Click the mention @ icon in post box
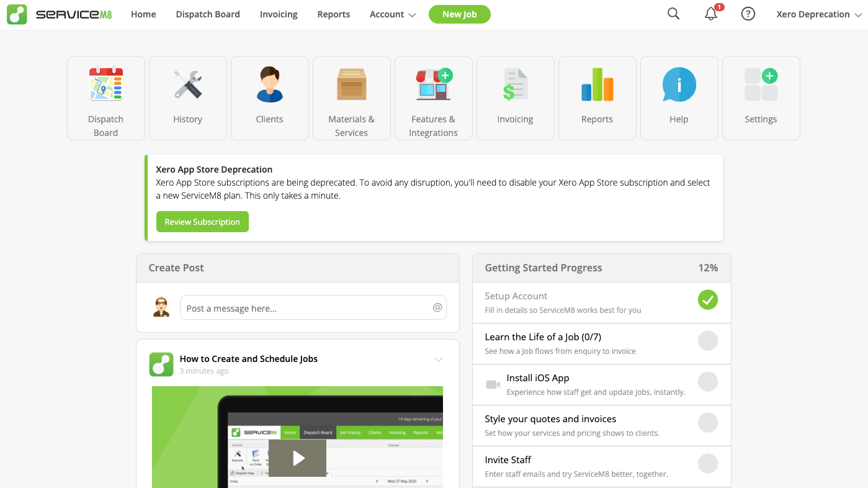This screenshot has width=868, height=488. pos(437,307)
